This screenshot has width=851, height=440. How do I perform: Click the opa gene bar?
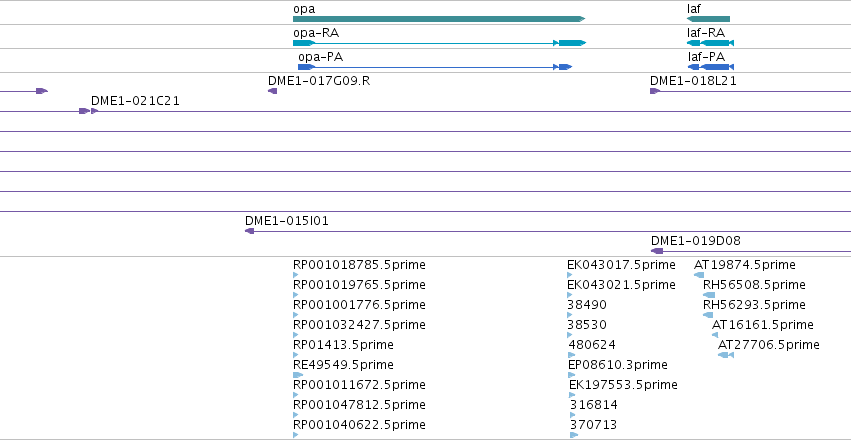(x=439, y=19)
